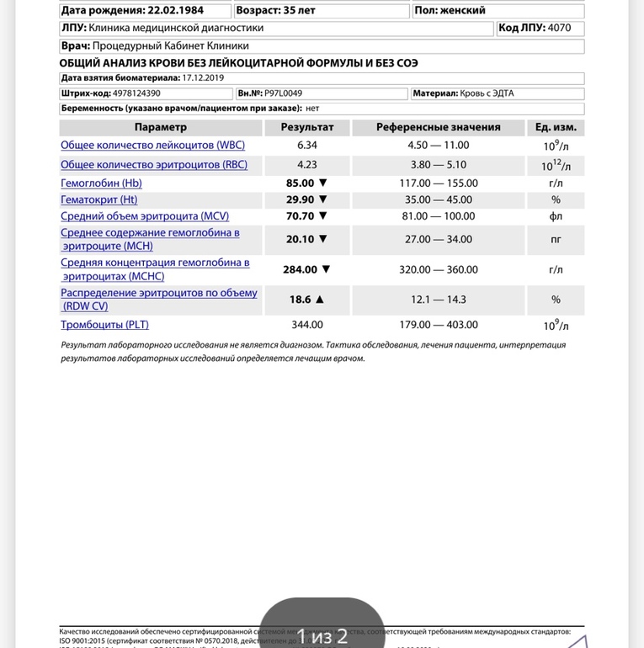Tap the '1 из 2' page indicator

pos(322,635)
